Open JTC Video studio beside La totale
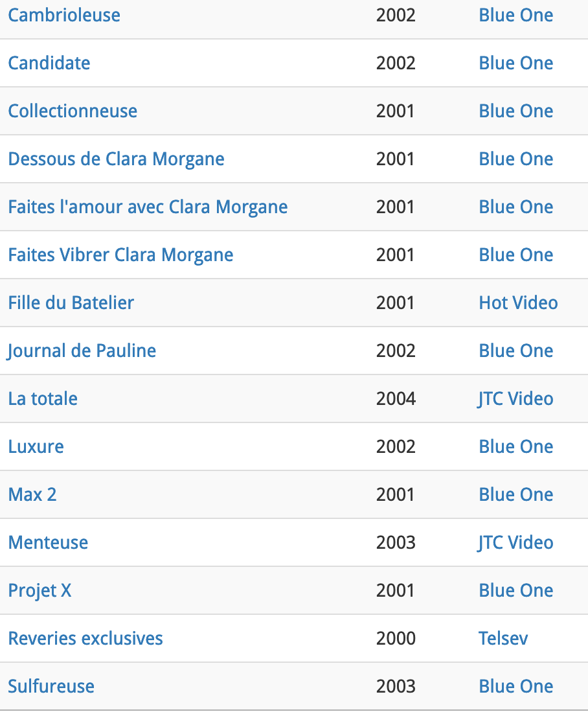Image resolution: width=588 pixels, height=714 pixels. [515, 398]
